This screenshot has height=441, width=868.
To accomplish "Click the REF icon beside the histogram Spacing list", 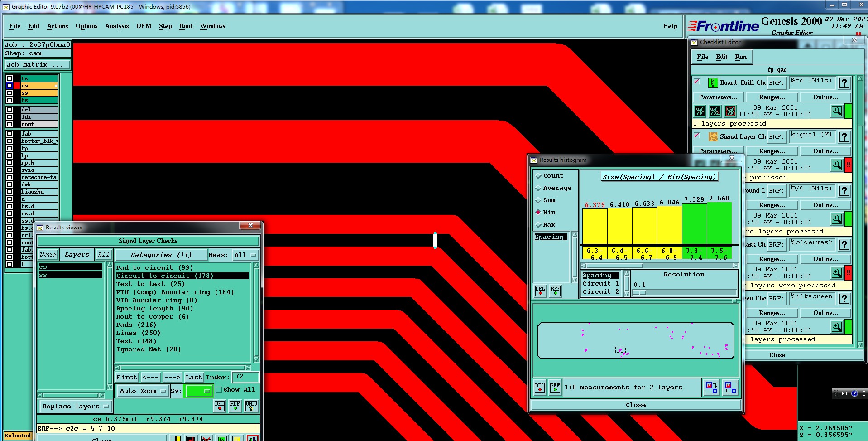I will click(556, 291).
